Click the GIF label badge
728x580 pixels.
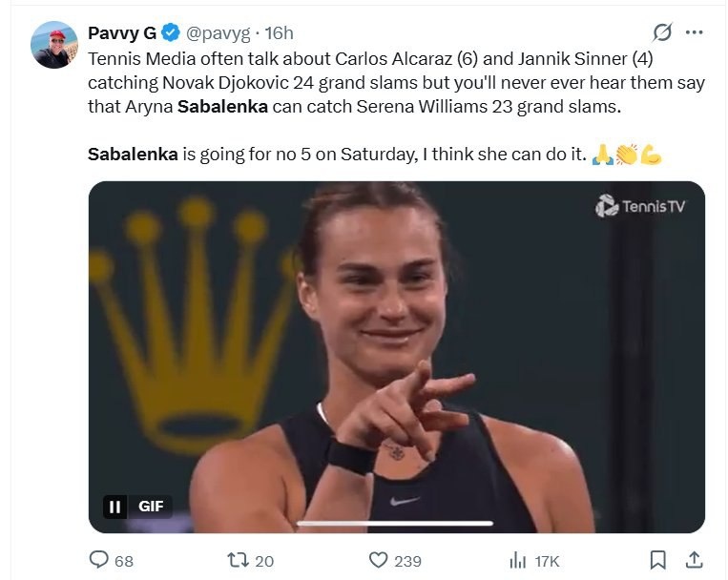(151, 507)
